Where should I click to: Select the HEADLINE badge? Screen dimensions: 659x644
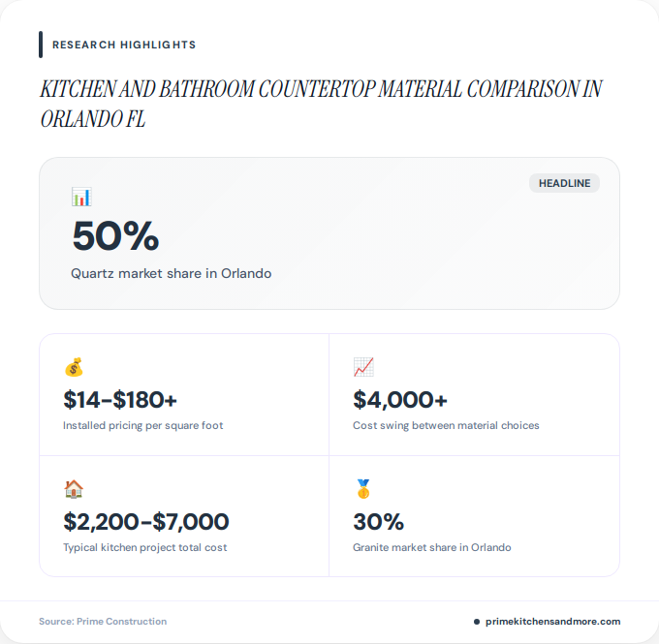pyautogui.click(x=564, y=183)
